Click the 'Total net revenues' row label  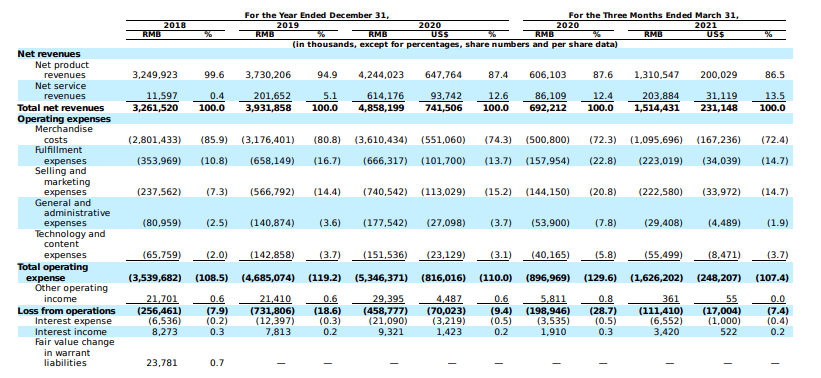pyautogui.click(x=61, y=108)
